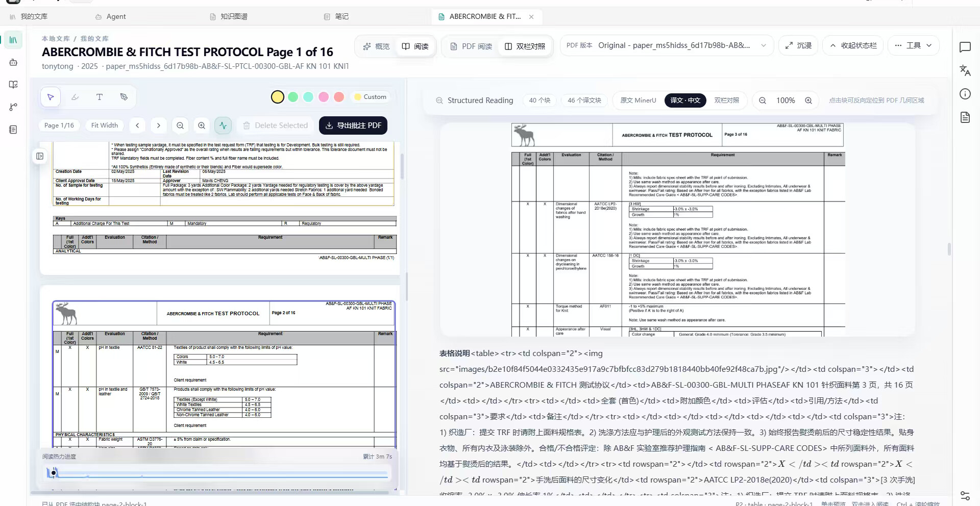Image resolution: width=980 pixels, height=506 pixels.
Task: Enter 沉浸 immersive mode
Action: (798, 45)
